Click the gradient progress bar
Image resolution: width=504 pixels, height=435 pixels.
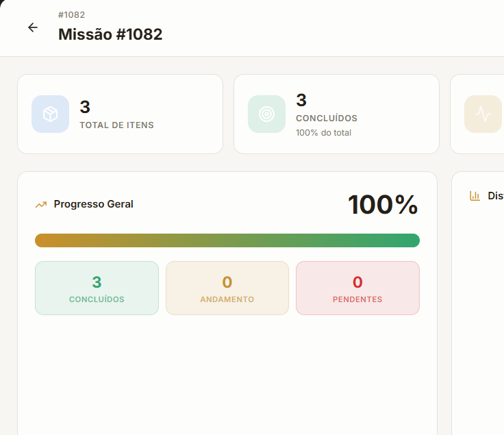[x=227, y=240]
